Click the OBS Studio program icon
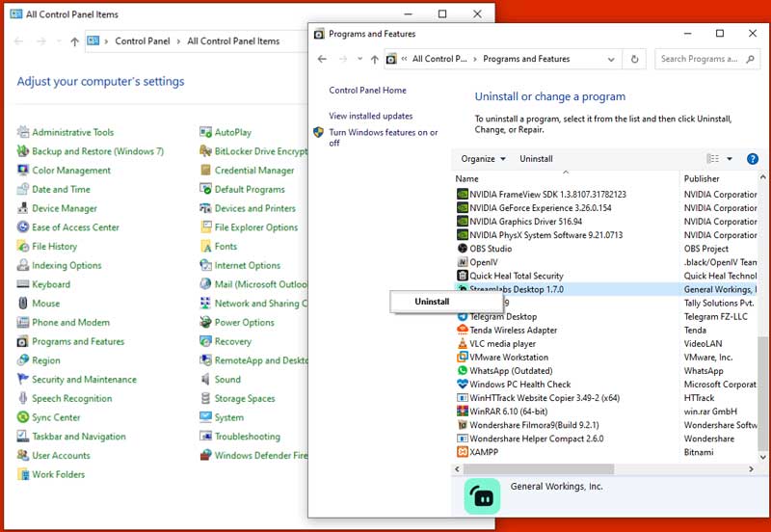 [x=463, y=249]
